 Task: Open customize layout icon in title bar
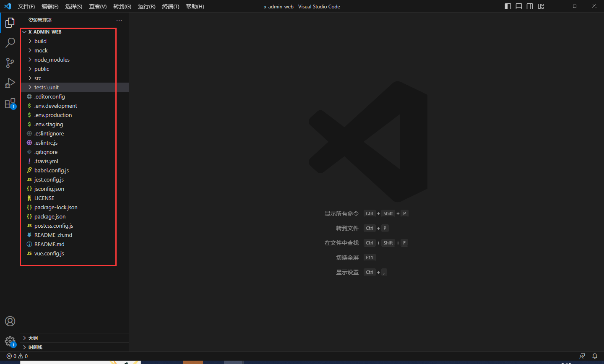(x=541, y=6)
